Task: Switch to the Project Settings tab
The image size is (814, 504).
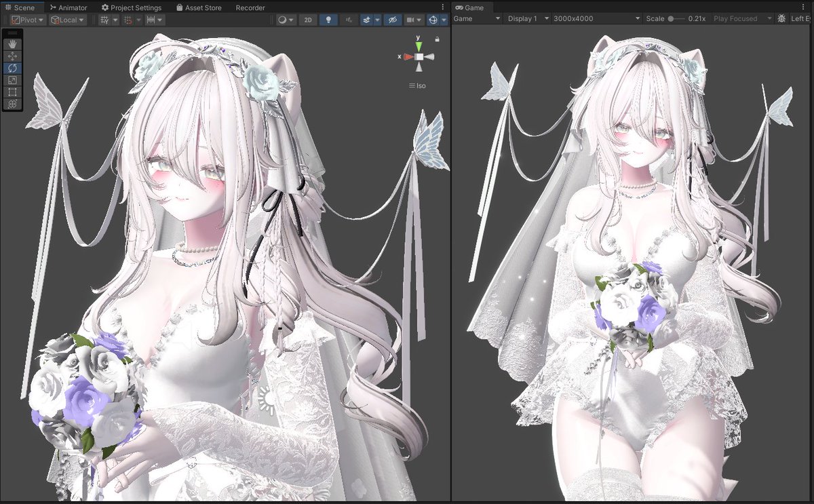Action: (132, 7)
